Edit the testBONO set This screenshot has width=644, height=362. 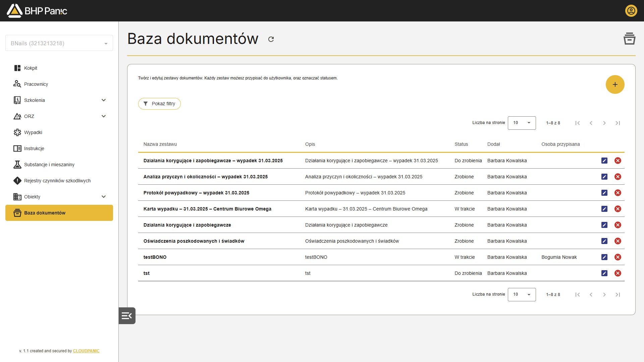pos(604,257)
